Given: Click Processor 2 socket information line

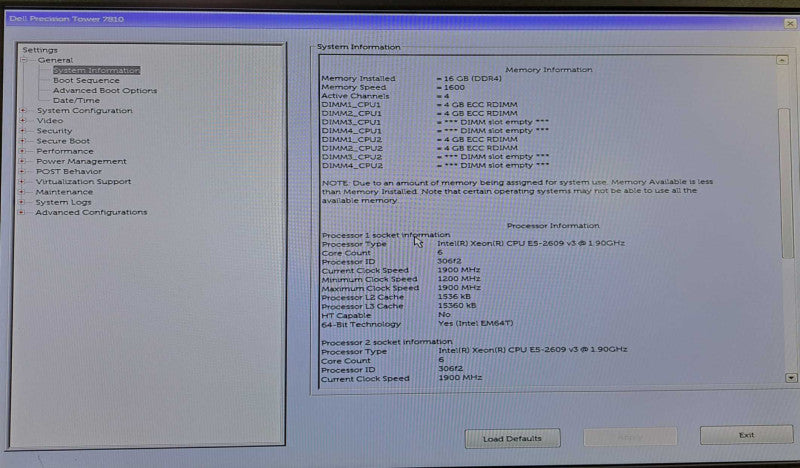Looking at the screenshot, I should coord(387,342).
